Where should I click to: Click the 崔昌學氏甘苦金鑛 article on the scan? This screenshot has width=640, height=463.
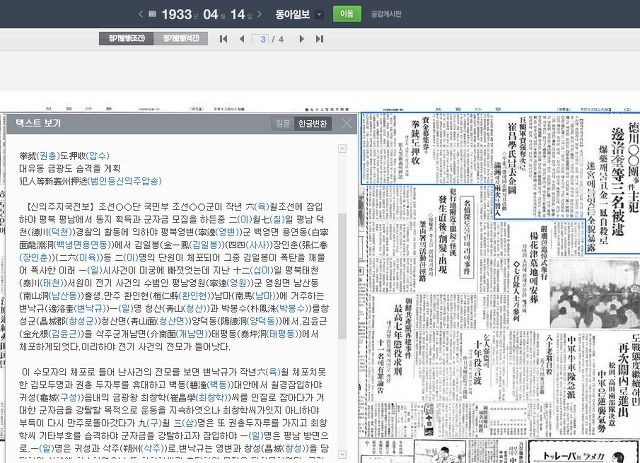pos(512,157)
